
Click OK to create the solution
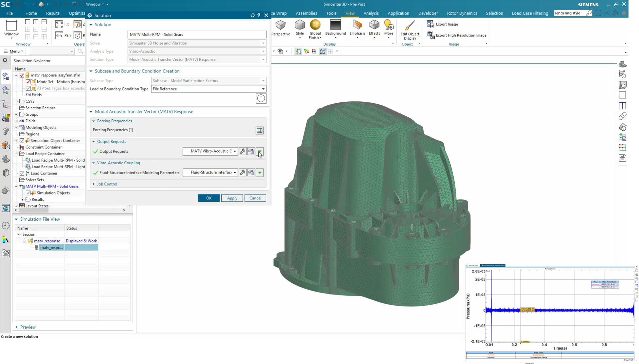(x=209, y=198)
